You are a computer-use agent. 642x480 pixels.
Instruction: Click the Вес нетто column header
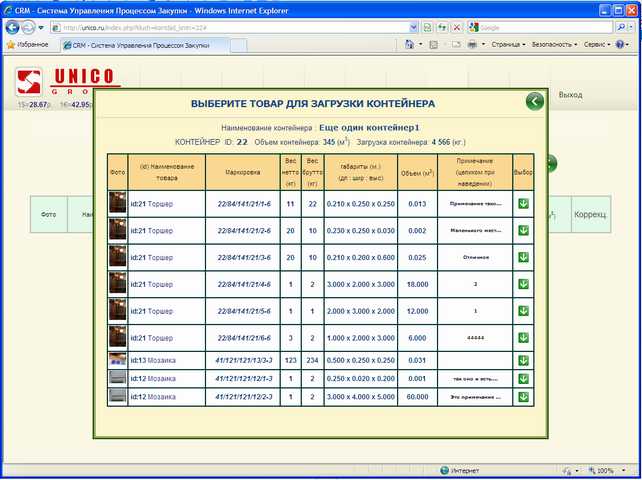291,172
